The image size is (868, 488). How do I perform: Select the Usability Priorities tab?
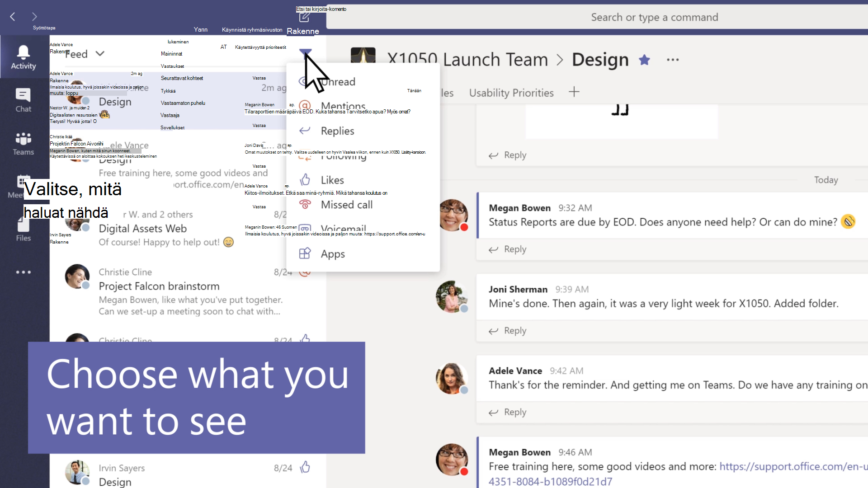[x=511, y=92]
